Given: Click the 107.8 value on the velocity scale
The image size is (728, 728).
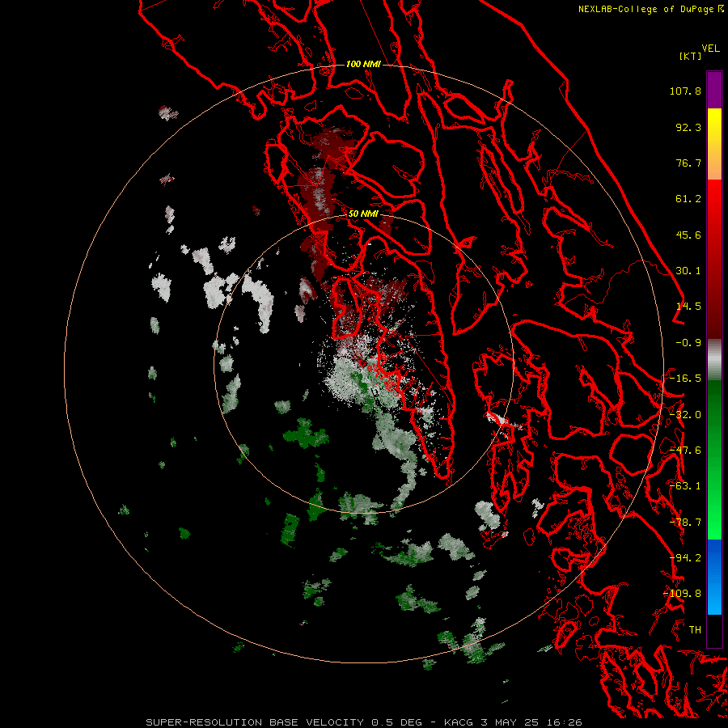Looking at the screenshot, I should pyautogui.click(x=685, y=91).
